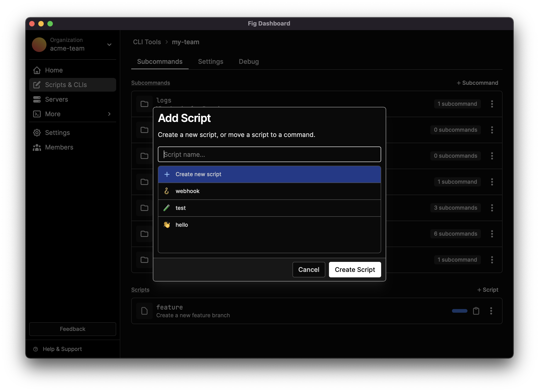Open the Servers section

72,99
